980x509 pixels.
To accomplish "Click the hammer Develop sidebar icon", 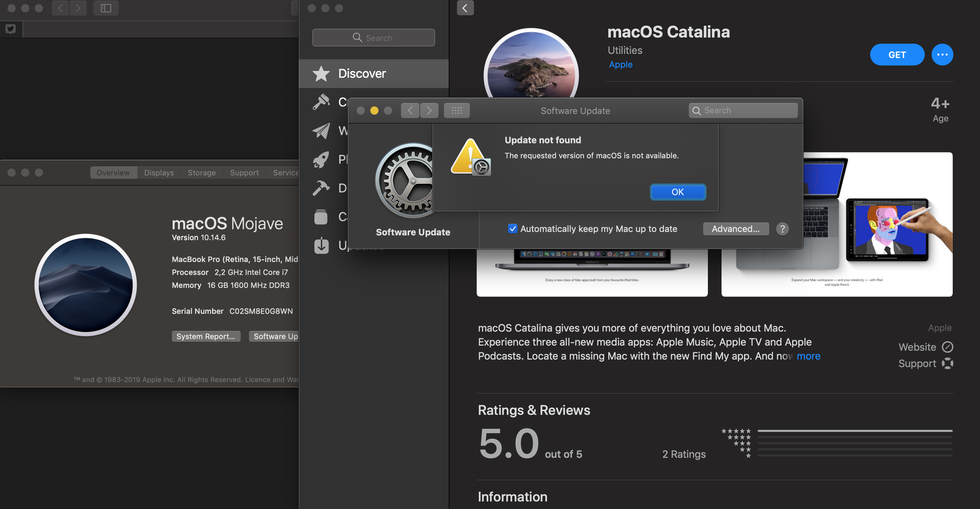I will tap(322, 188).
